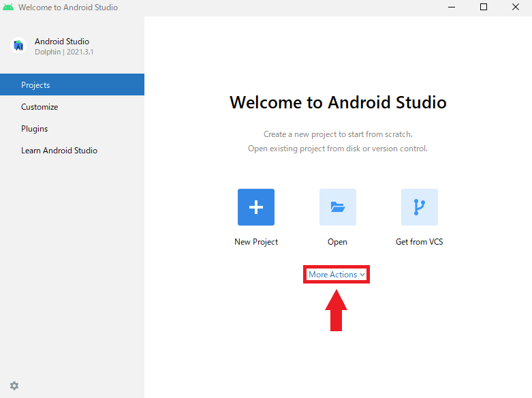Click the New Project plus icon
Viewport: 532px width, 398px height.
click(x=256, y=207)
